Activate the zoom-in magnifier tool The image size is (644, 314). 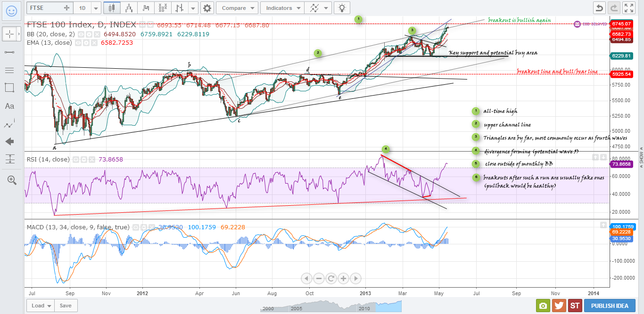click(x=11, y=179)
